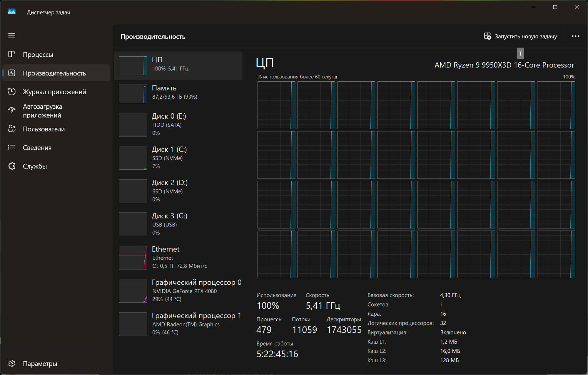The image size is (588, 375).
Task: Click the Settings gear icon
Action: click(x=12, y=364)
